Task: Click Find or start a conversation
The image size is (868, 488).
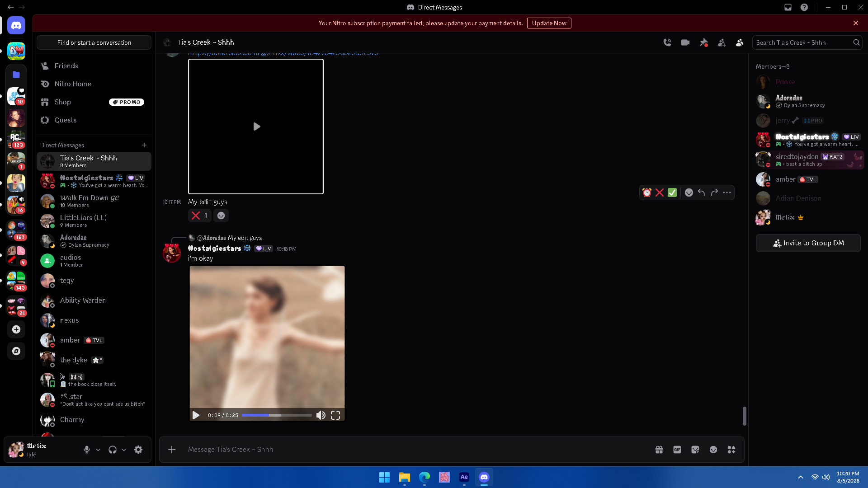Action: tap(94, 42)
